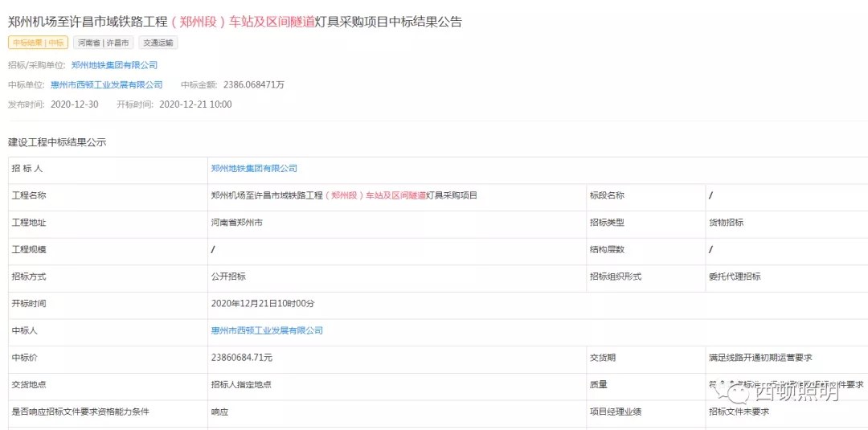Click the 中标金额 value 2386.068471万

tap(254, 85)
